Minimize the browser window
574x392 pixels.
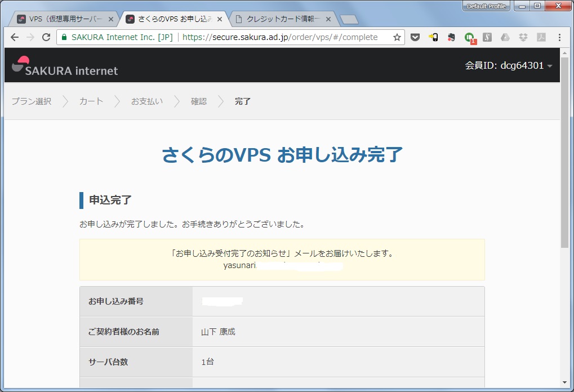(522, 6)
